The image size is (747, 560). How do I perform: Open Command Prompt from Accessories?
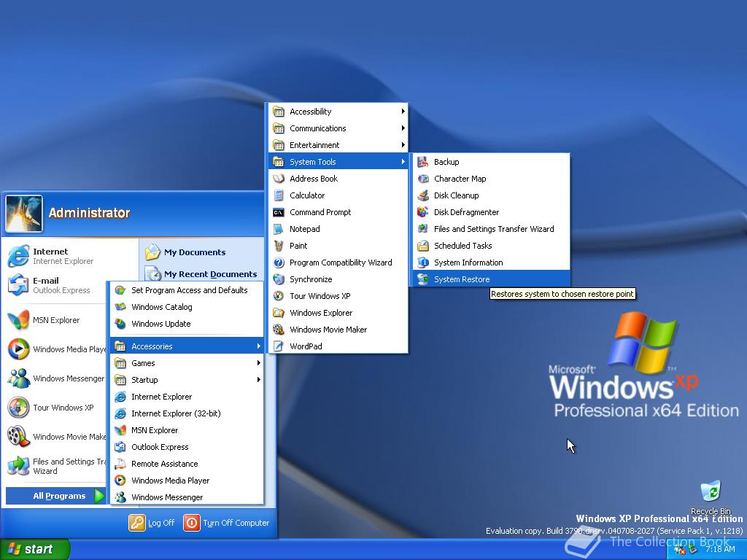(320, 212)
